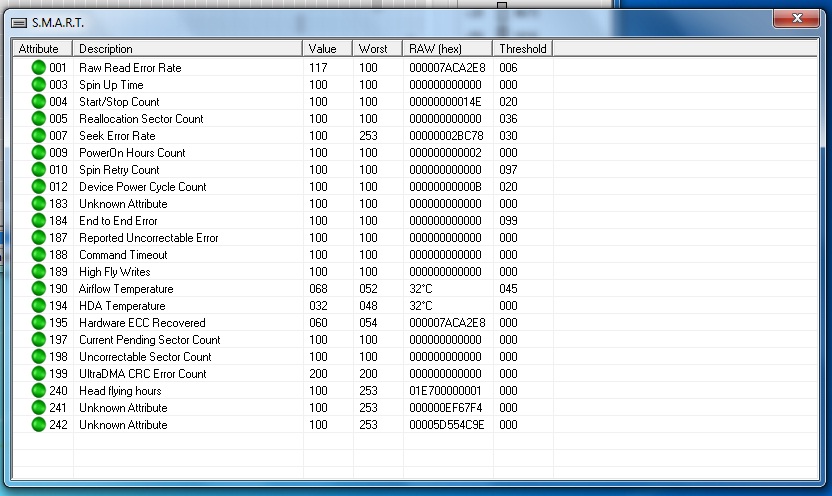Click green status icon for attribute 241
The image size is (832, 496).
pyautogui.click(x=39, y=407)
